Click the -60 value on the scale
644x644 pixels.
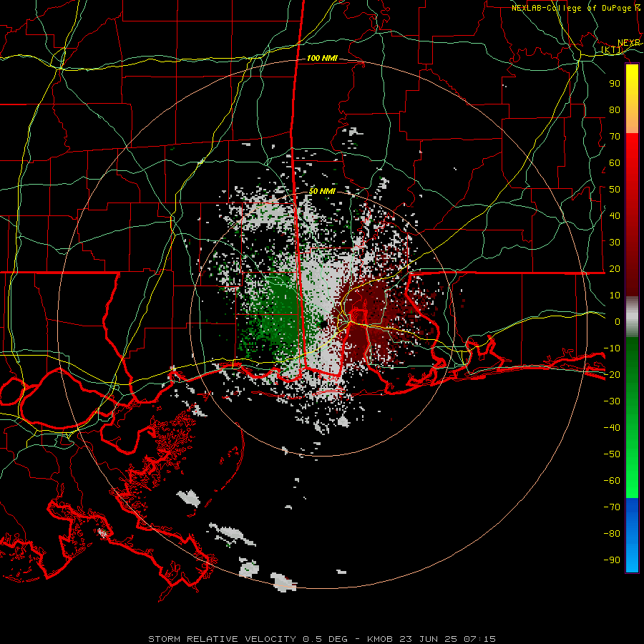point(612,481)
